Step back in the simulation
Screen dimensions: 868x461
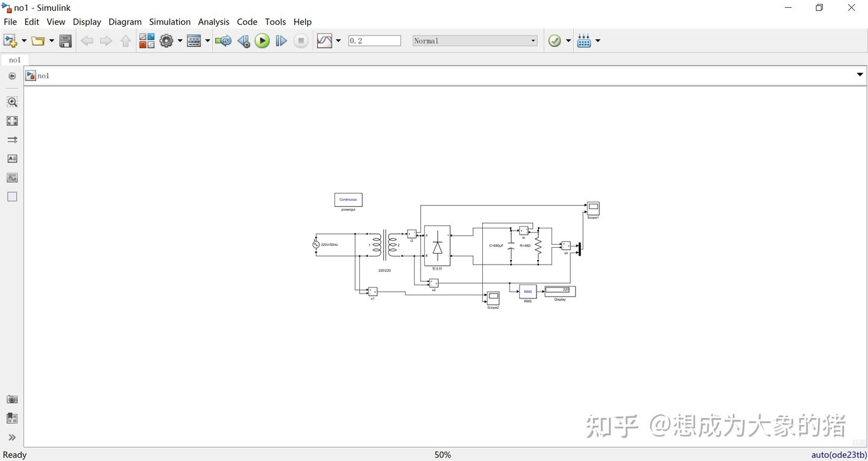click(244, 40)
